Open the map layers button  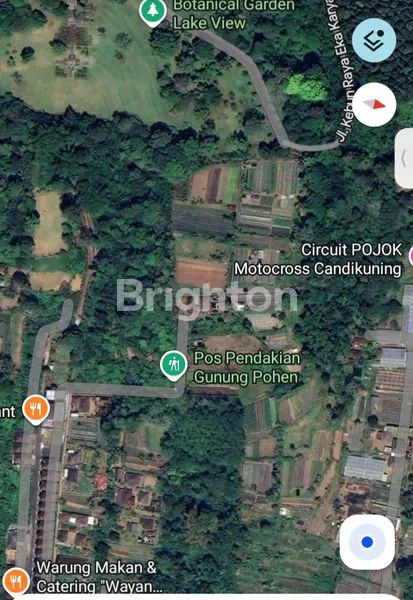tap(374, 40)
